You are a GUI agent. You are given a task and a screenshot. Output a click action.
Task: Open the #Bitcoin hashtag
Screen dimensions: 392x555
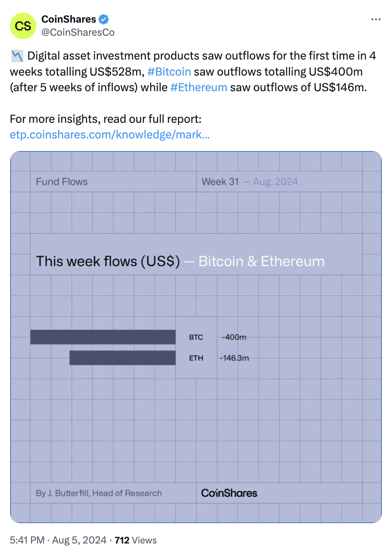(169, 72)
